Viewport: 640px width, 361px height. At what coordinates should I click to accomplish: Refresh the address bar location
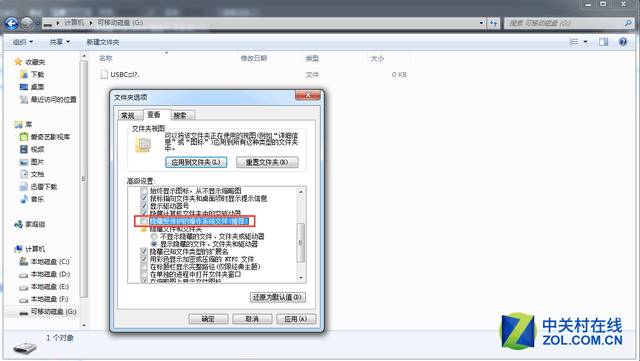494,23
